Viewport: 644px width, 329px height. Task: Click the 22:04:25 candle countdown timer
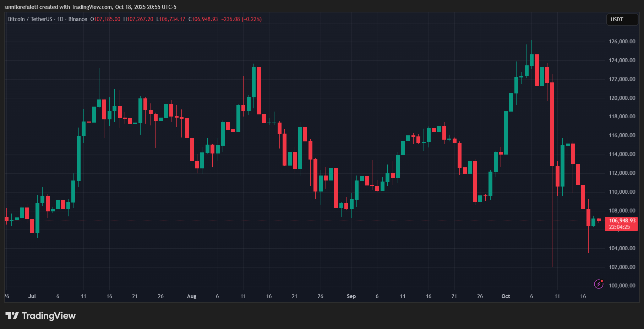(x=620, y=227)
